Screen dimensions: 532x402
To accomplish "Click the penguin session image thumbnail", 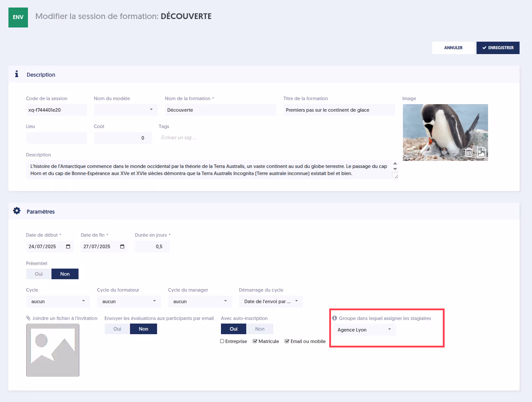I will (445, 132).
